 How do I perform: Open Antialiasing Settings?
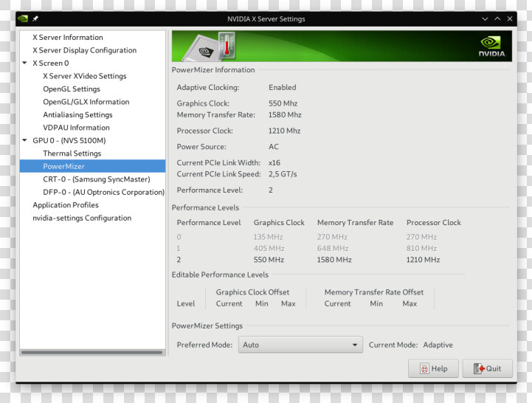77,114
